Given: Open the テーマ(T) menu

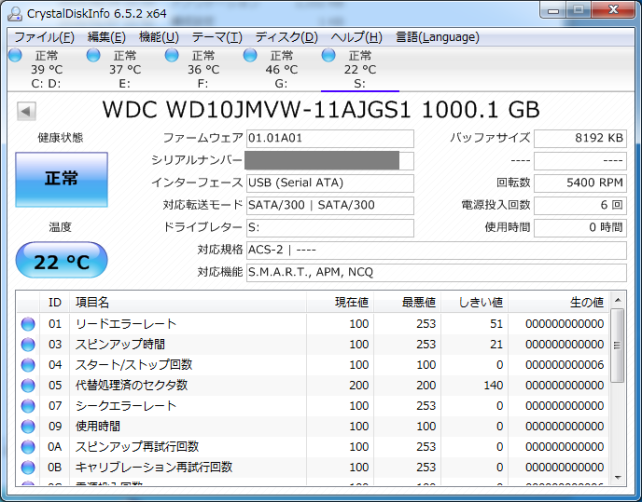Looking at the screenshot, I should 217,37.
